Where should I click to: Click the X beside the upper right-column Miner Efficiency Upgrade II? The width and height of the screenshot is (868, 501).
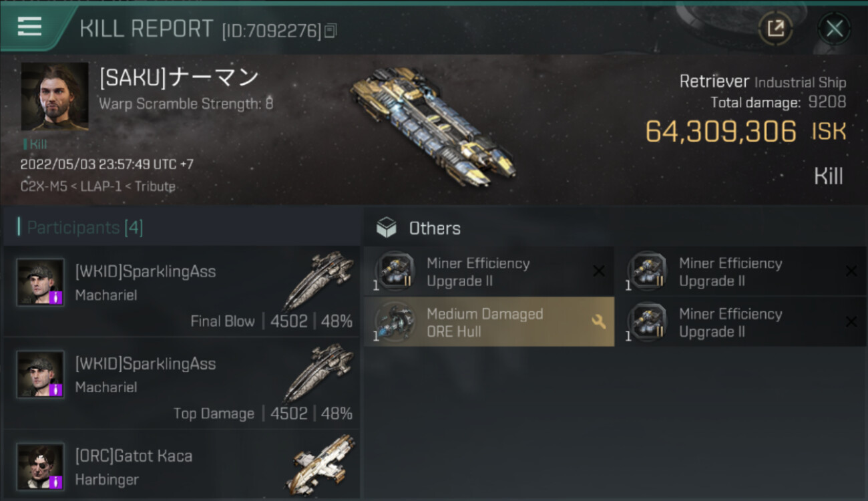pos(851,271)
